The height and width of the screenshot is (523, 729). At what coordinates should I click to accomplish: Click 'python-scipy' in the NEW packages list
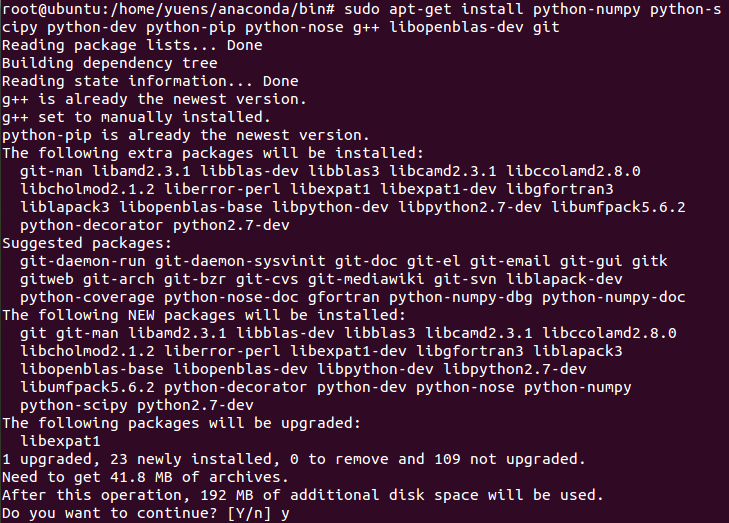click(73, 405)
